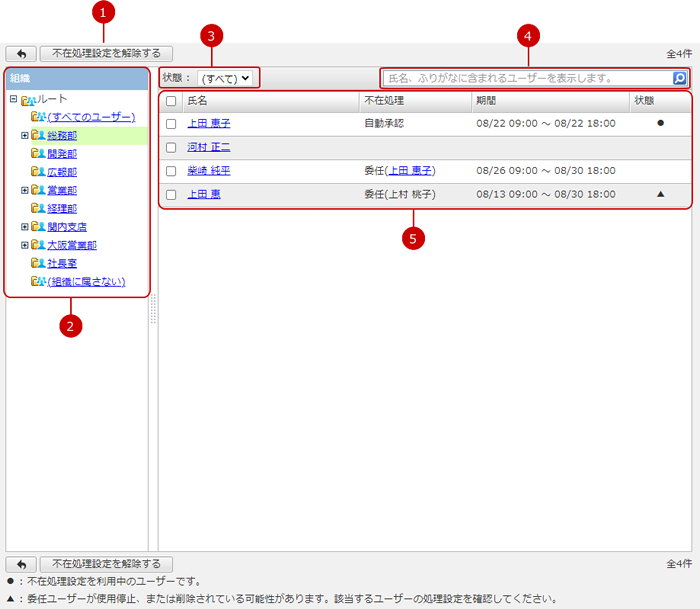
Task: Expand the 営業部 tree node
Action: click(x=25, y=190)
